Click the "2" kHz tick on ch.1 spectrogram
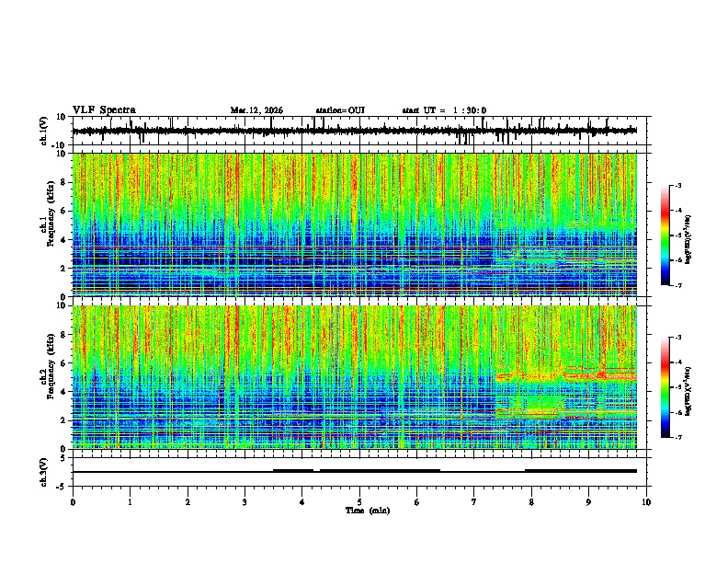 (64, 269)
